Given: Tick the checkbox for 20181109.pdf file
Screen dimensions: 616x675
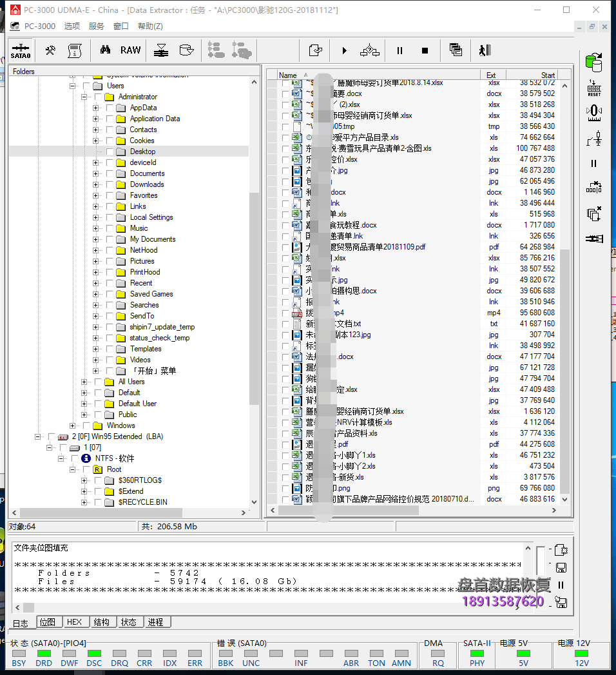Looking at the screenshot, I should pos(285,247).
